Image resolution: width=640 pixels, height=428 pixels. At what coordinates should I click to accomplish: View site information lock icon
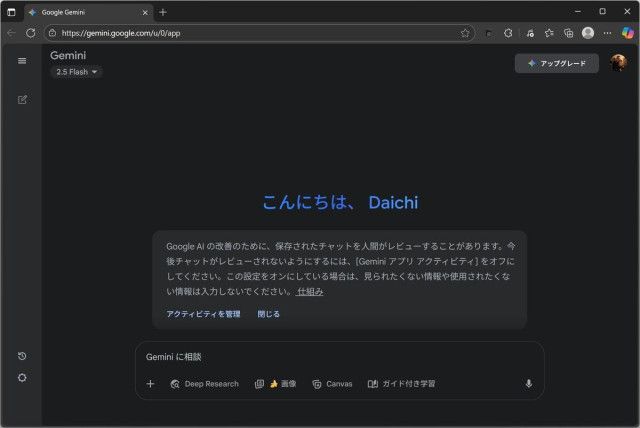coord(52,33)
